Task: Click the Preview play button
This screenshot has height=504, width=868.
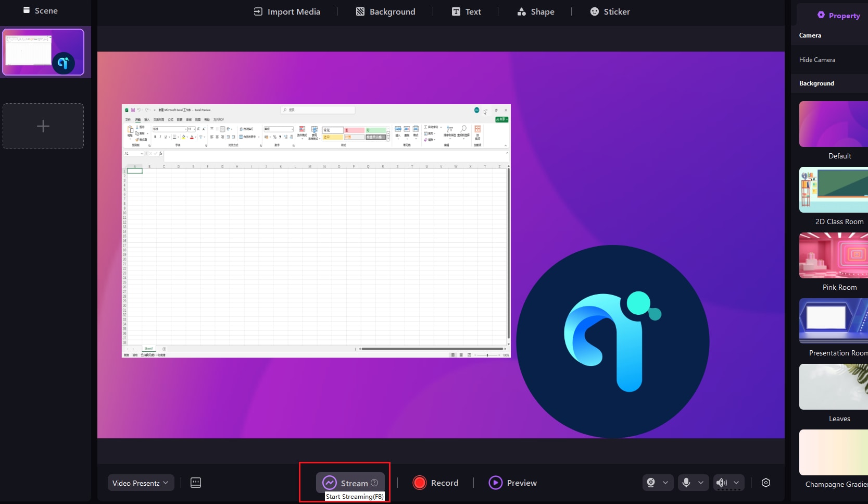Action: 513,483
